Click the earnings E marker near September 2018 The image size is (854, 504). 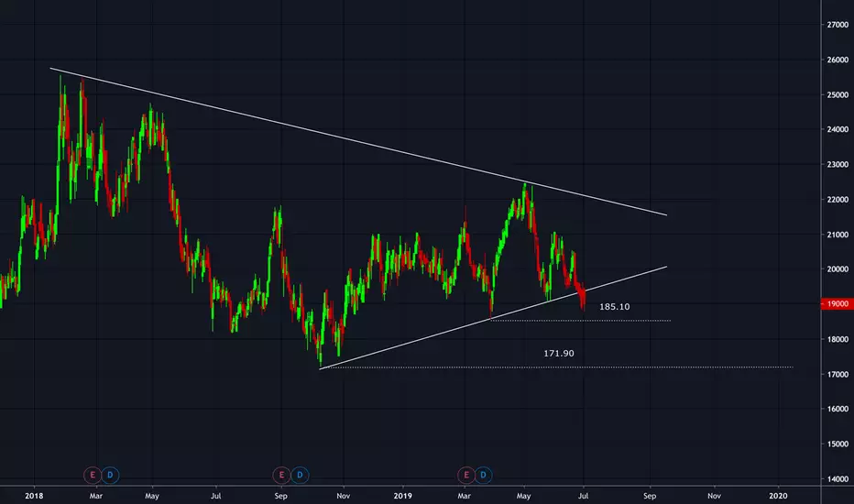[281, 475]
